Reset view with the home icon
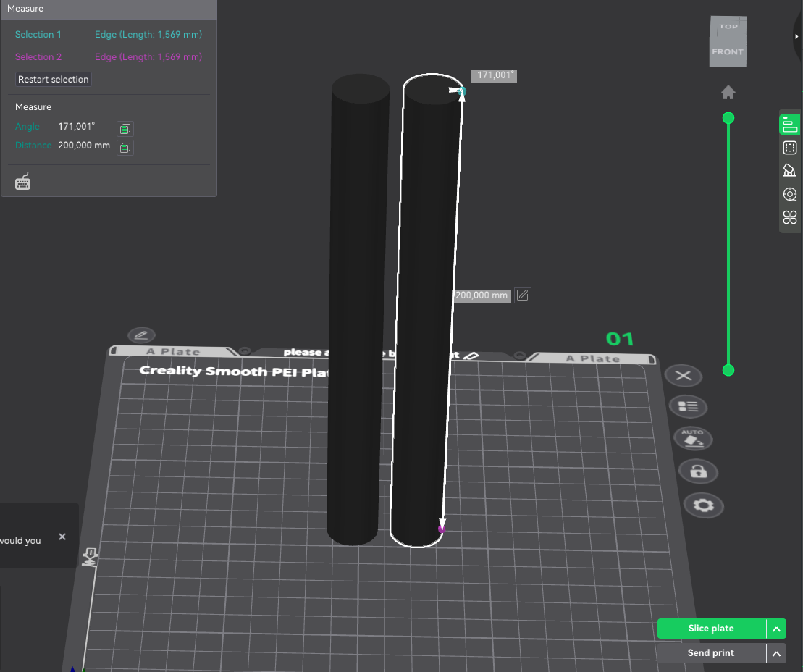The width and height of the screenshot is (803, 672). (728, 93)
